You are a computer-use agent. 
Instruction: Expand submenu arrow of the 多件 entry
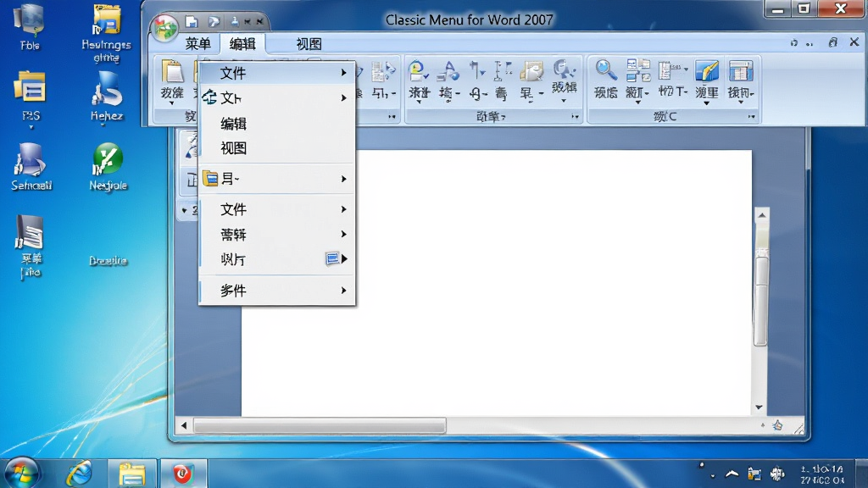(344, 290)
